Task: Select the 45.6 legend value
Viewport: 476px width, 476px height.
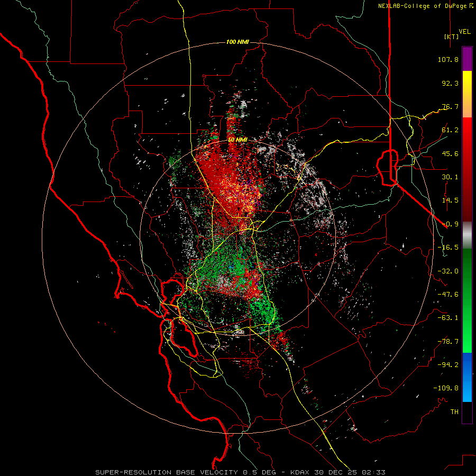Action: (450, 153)
